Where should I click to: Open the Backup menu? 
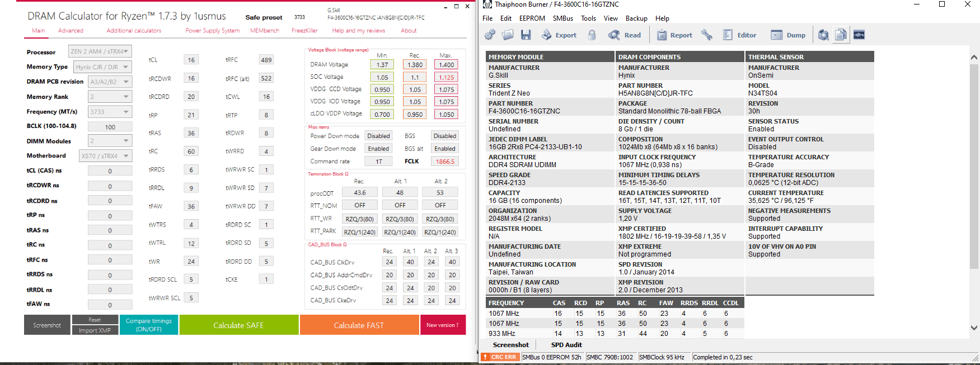pyautogui.click(x=636, y=18)
